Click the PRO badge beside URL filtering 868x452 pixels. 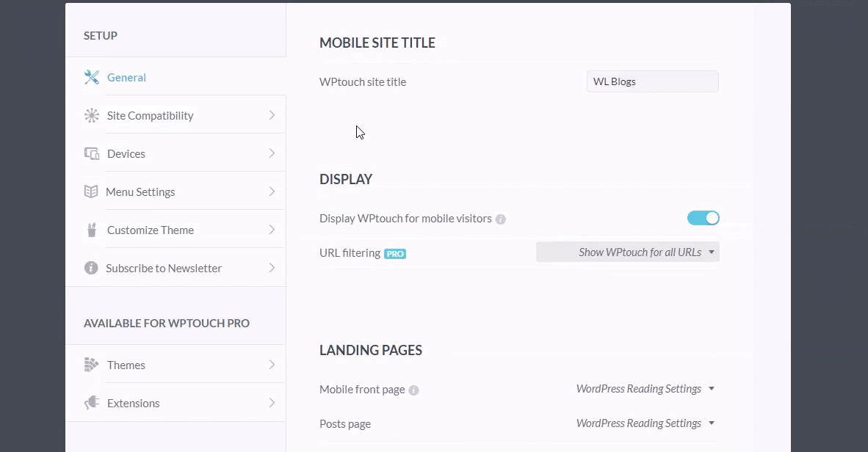coord(395,253)
